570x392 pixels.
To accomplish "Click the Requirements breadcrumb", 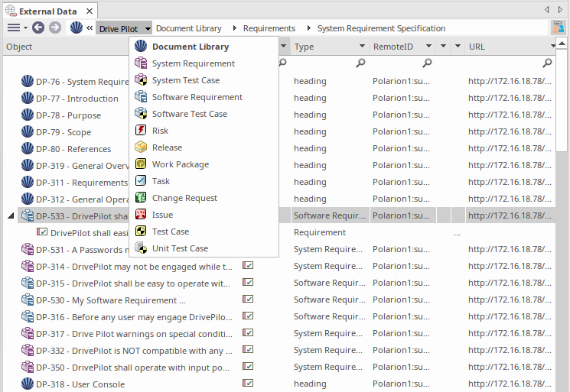I will 269,28.
